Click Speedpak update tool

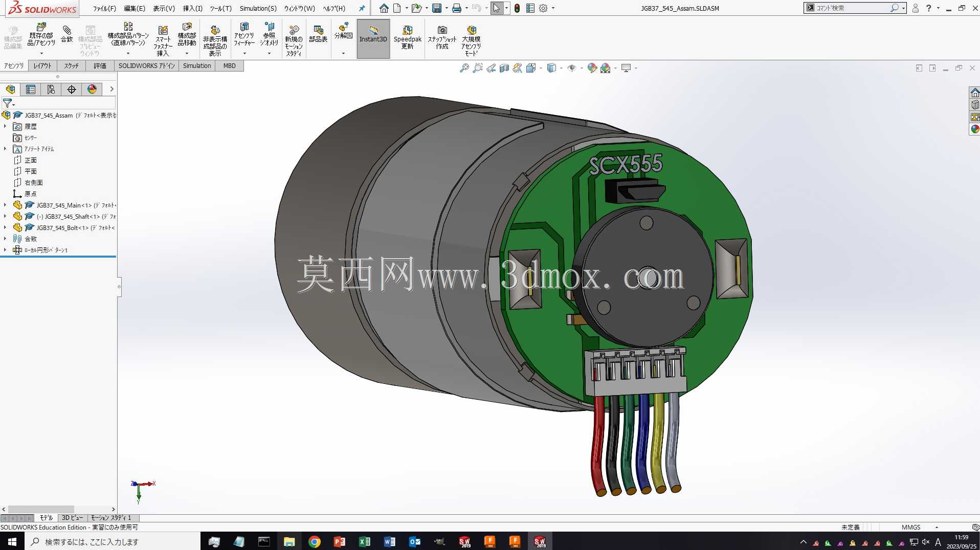coord(408,37)
